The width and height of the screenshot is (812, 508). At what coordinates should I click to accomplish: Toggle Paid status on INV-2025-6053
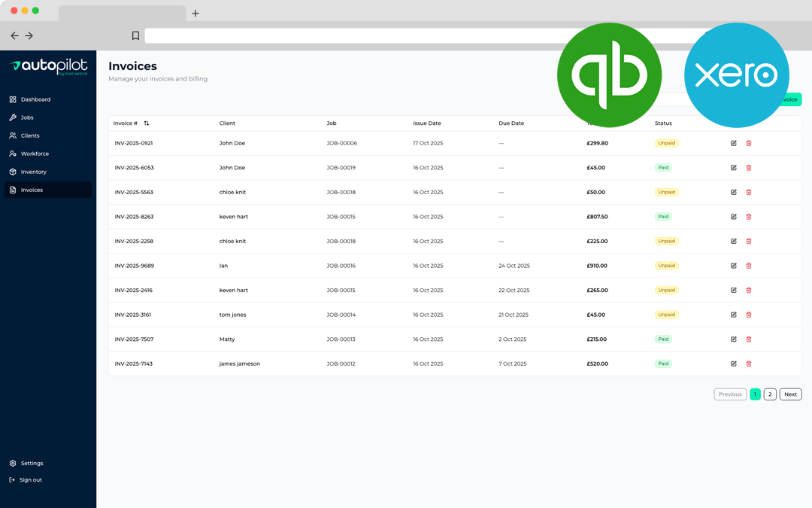[x=663, y=167]
